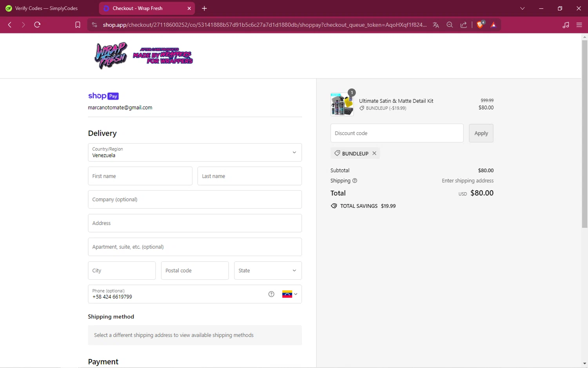Open the media music note icon
The height and width of the screenshot is (368, 588).
click(x=566, y=25)
